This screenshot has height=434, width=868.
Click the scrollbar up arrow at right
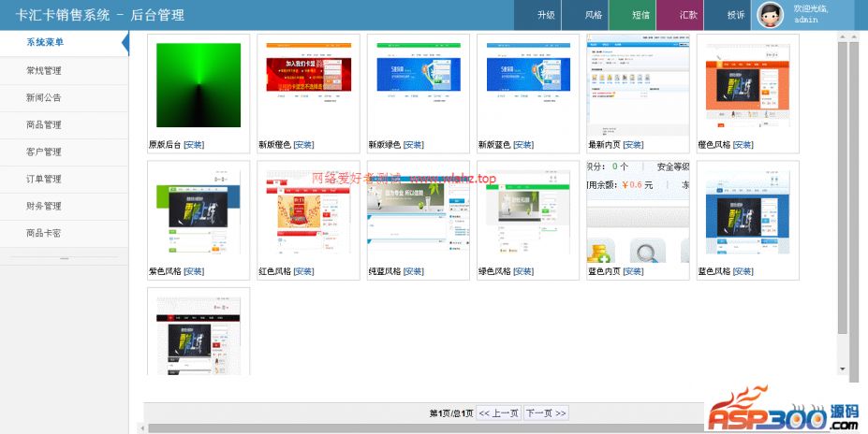(x=842, y=36)
